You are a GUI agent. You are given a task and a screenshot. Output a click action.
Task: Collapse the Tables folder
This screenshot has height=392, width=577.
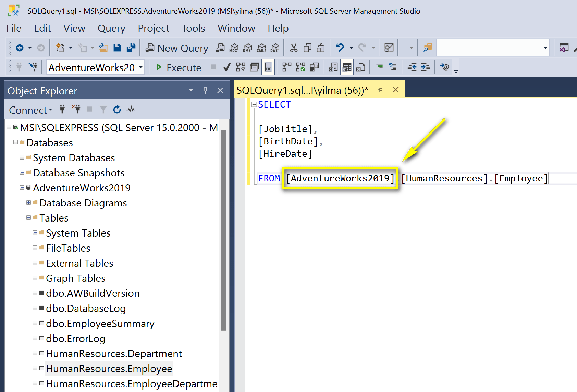pos(28,218)
